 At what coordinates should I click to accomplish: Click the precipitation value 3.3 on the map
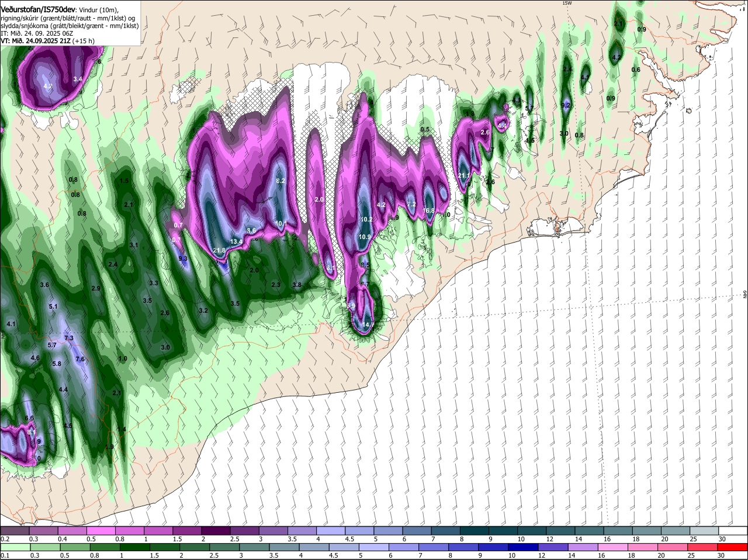click(154, 283)
